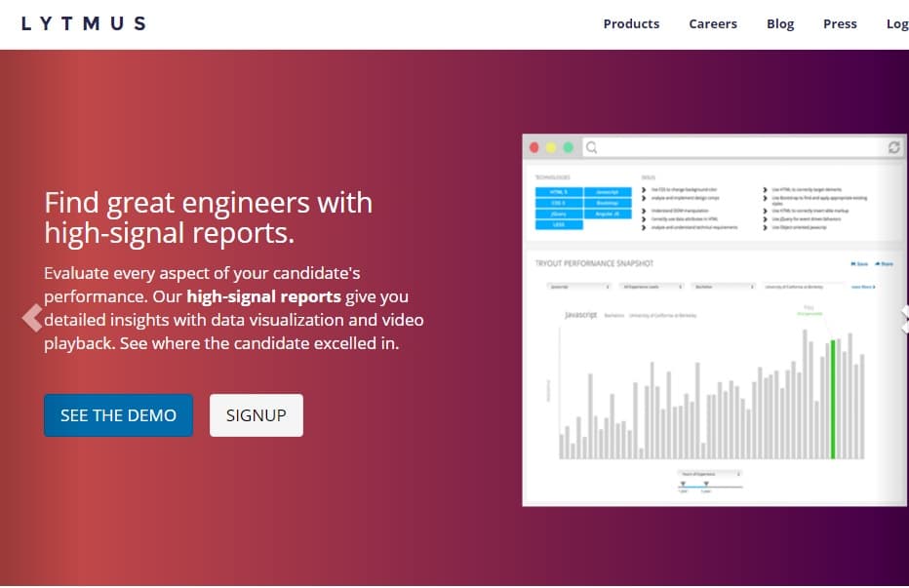Open the Years of Experience dropdown

(709, 474)
